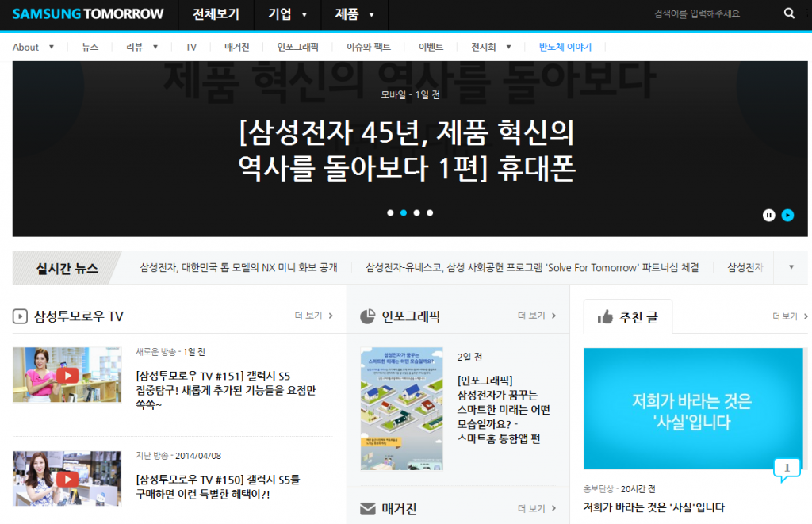The image size is (812, 524).
Task: Click the 모바일 category label on hero
Action: 393,94
